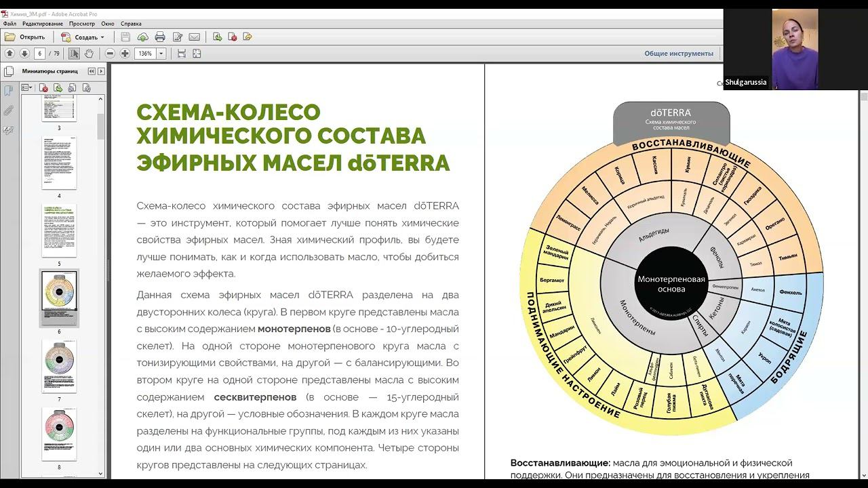This screenshot has width=868, height=488.
Task: Open the attachments paperclip panel icon
Action: coord(8,110)
